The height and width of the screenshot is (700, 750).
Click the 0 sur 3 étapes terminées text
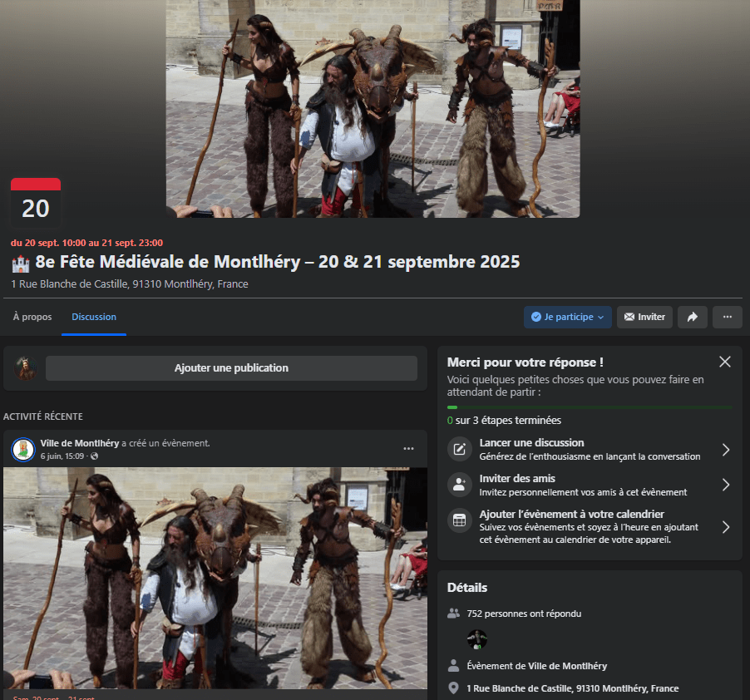point(504,421)
